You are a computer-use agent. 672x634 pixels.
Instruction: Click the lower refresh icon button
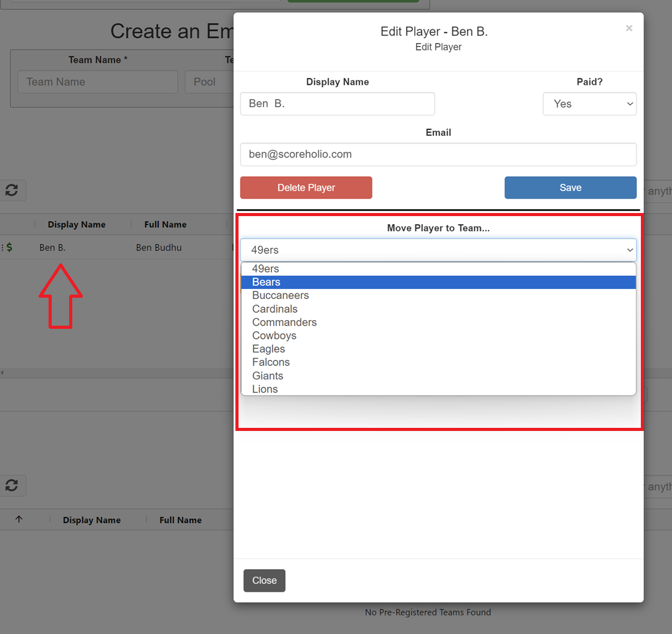11,486
